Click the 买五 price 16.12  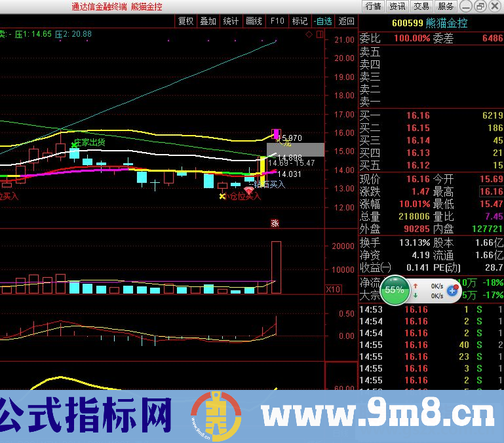tap(418, 165)
